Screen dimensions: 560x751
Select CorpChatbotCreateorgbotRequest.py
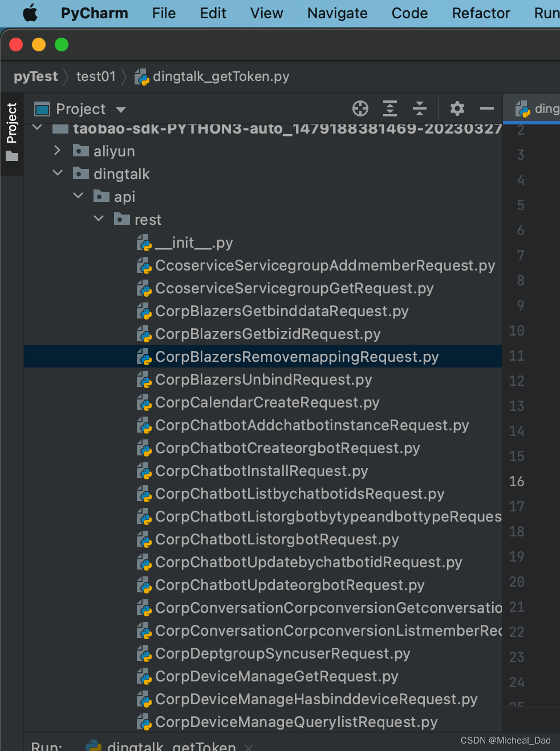click(x=287, y=448)
